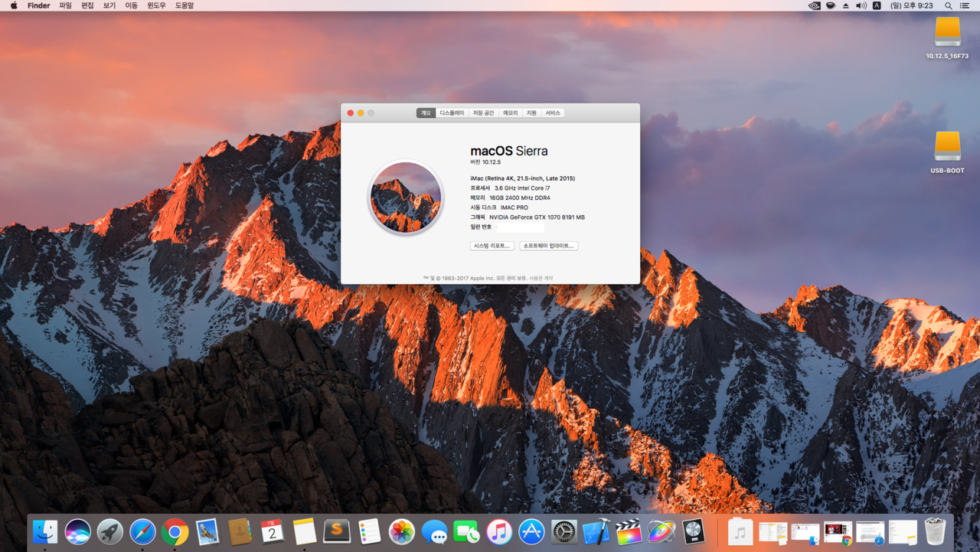The height and width of the screenshot is (552, 980).
Task: Open Spotlight search magnifier
Action: click(949, 5)
